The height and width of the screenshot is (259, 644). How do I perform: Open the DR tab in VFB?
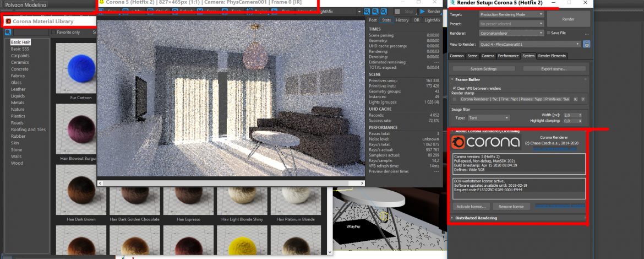[x=417, y=20]
